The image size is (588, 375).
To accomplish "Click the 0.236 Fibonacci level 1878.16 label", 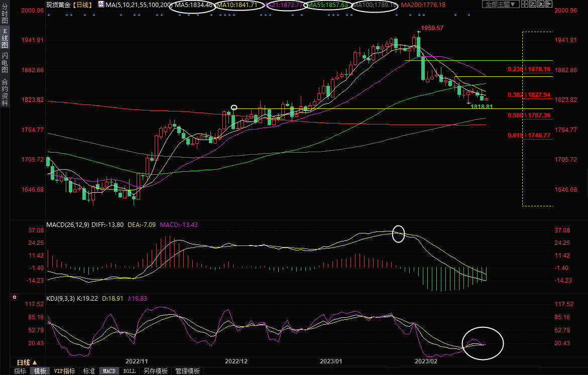I will click(x=529, y=69).
